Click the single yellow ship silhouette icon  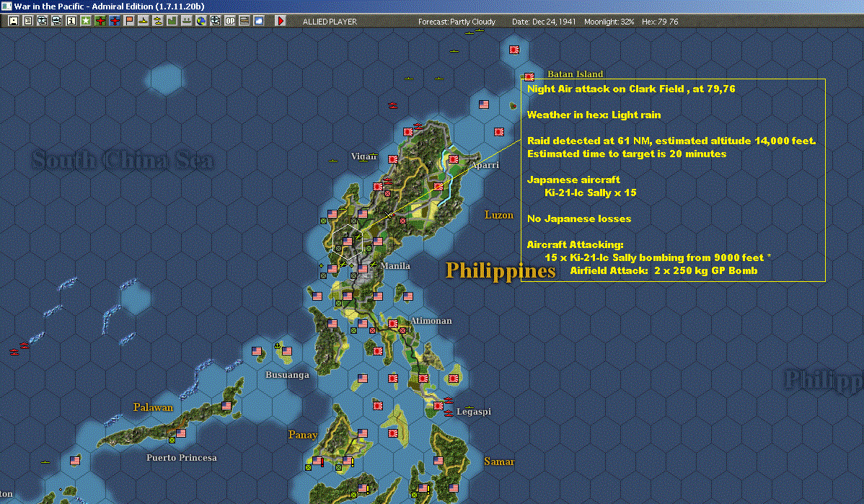(x=144, y=21)
